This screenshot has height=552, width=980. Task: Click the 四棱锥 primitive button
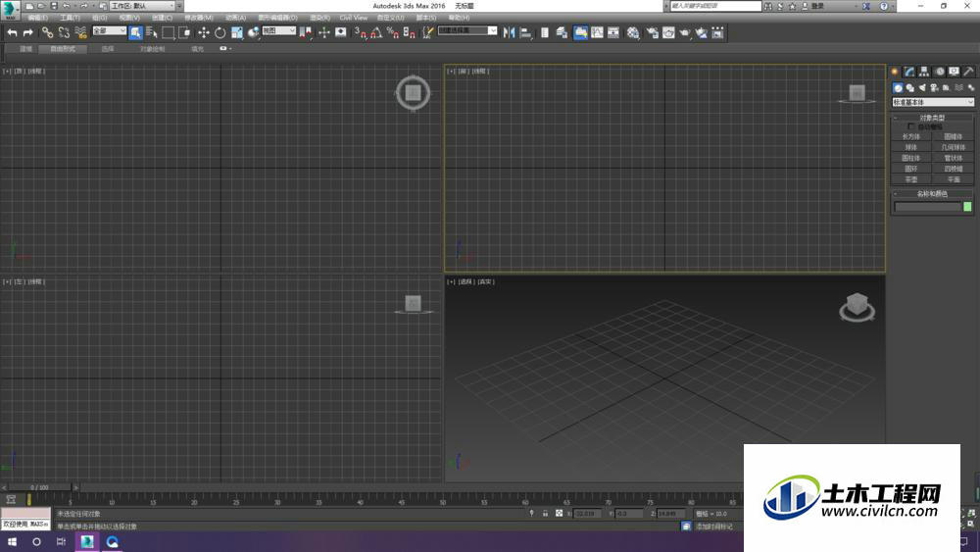point(954,169)
